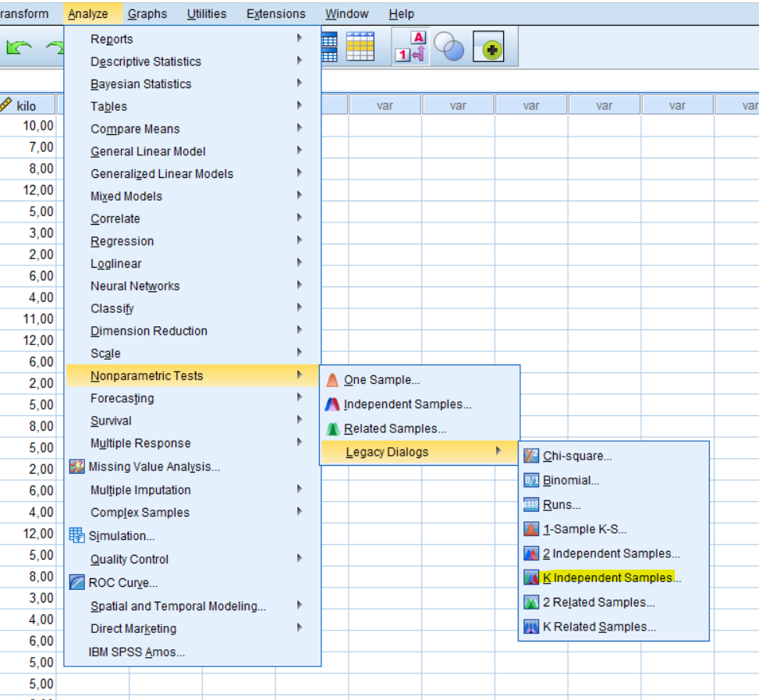Screen dimensions: 759x700
Task: Expand the Regression submenu
Action: click(122, 242)
